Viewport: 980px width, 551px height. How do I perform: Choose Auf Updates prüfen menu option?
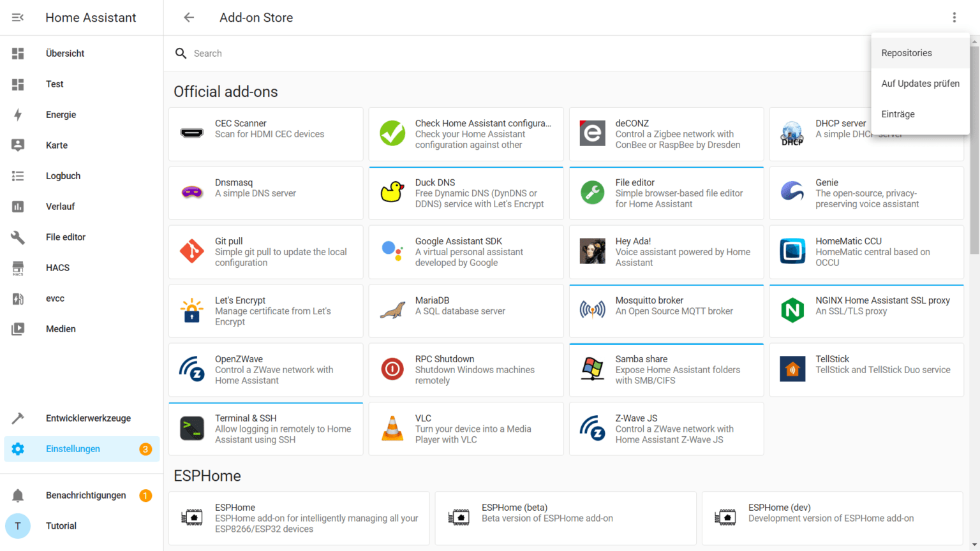click(x=920, y=84)
